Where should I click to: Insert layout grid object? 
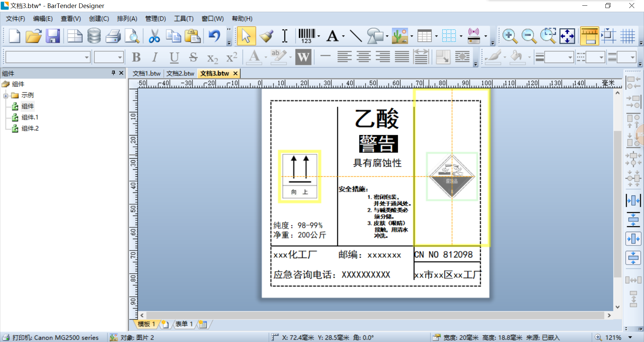point(449,36)
